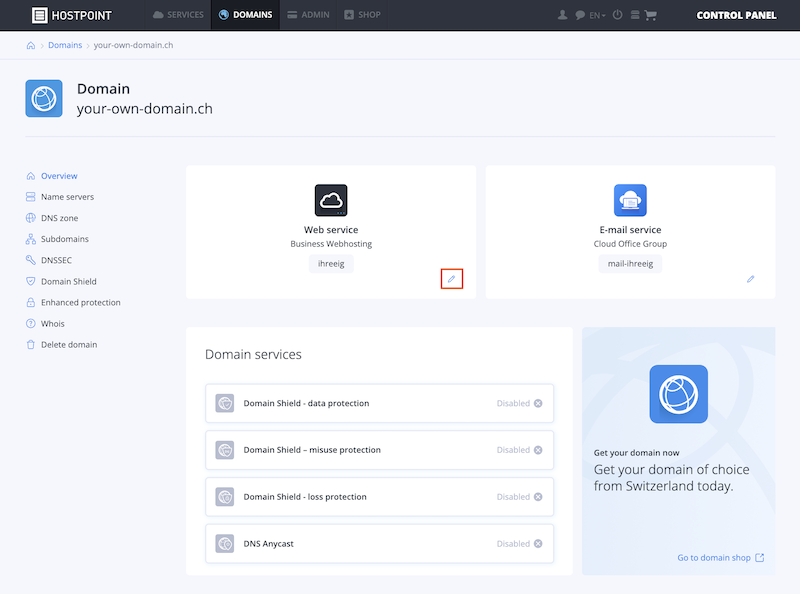Viewport: 800px width, 594px height.
Task: Open Name servers in the sidebar
Action: [60, 197]
